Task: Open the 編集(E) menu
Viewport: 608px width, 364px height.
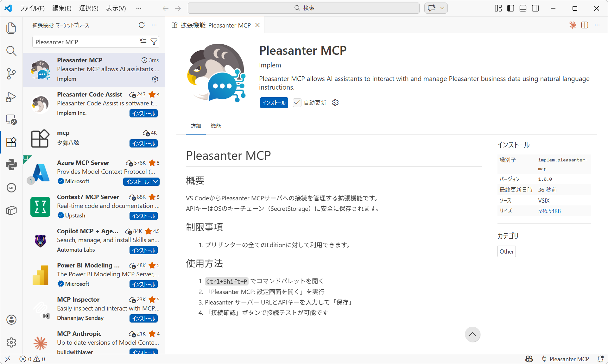Action: [62, 8]
